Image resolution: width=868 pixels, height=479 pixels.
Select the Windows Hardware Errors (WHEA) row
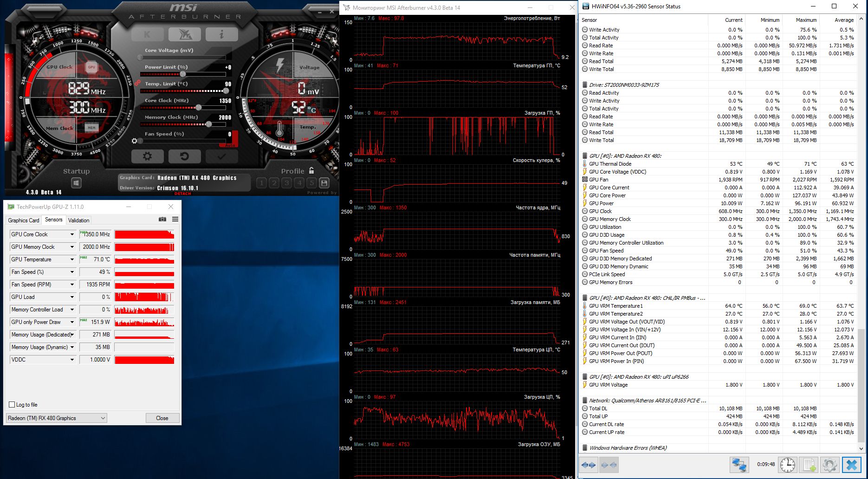pyautogui.click(x=718, y=448)
